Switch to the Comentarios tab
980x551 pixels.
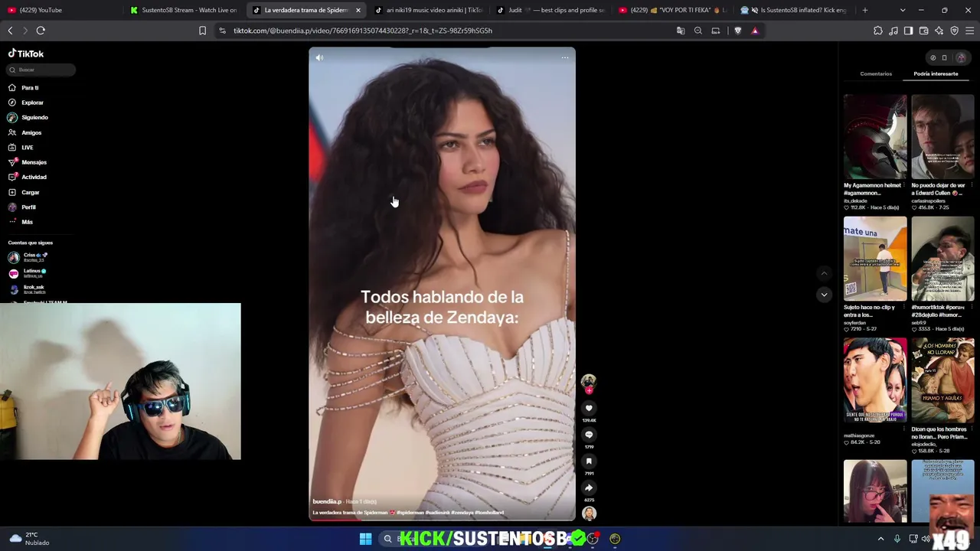pos(876,74)
